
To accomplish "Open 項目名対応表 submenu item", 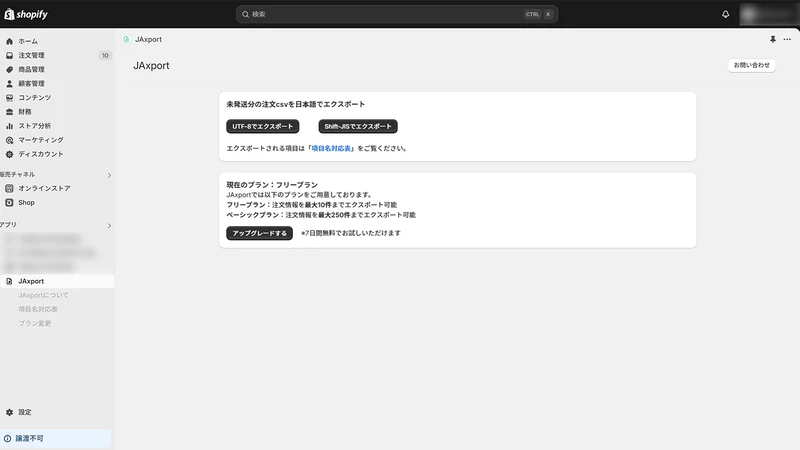I will coord(38,309).
